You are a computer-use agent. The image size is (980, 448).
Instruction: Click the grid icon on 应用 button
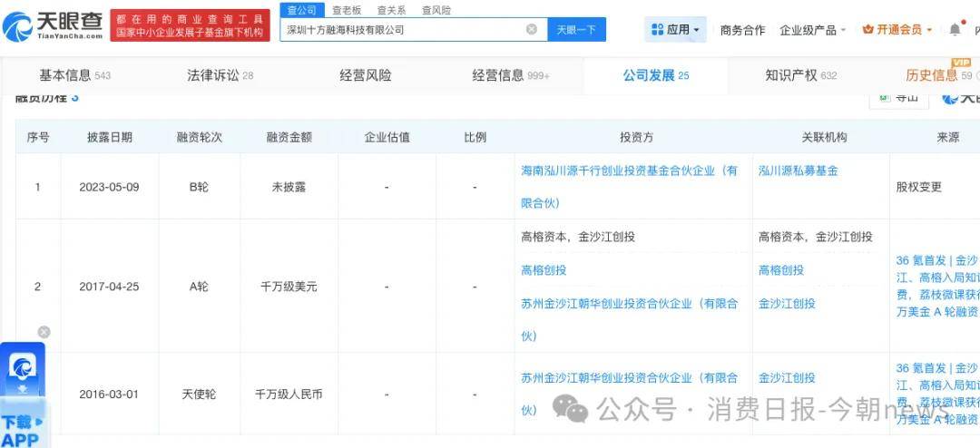(x=658, y=30)
